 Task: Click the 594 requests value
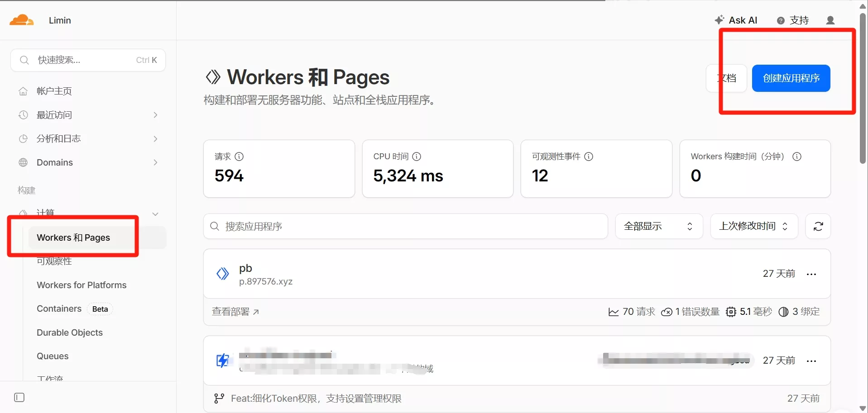tap(229, 176)
